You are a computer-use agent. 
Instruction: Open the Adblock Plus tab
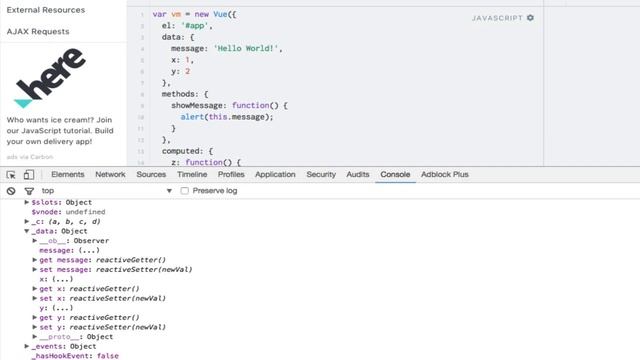click(444, 174)
